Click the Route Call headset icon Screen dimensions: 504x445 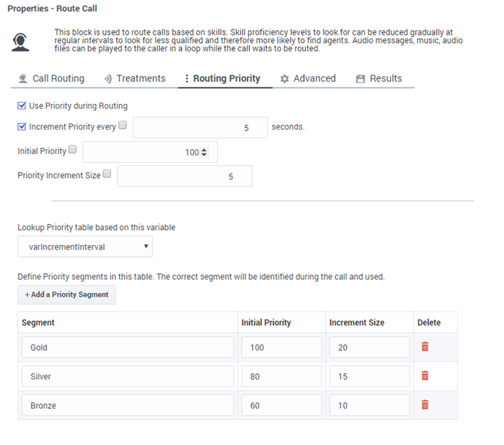tap(21, 42)
